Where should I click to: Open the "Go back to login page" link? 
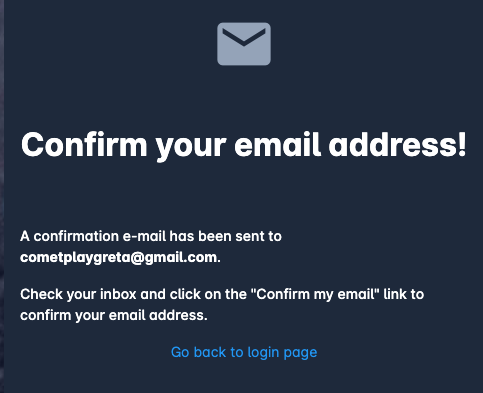coord(244,353)
